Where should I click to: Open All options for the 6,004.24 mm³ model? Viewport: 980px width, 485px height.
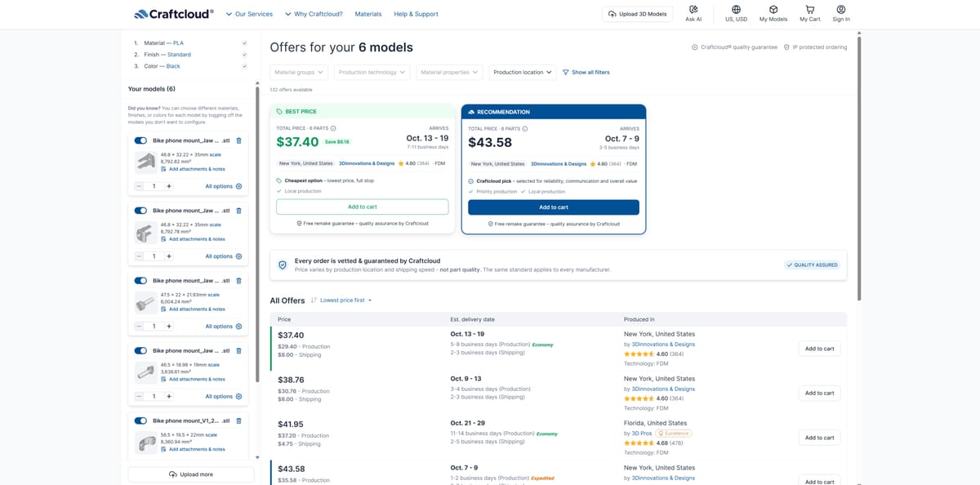click(x=224, y=326)
